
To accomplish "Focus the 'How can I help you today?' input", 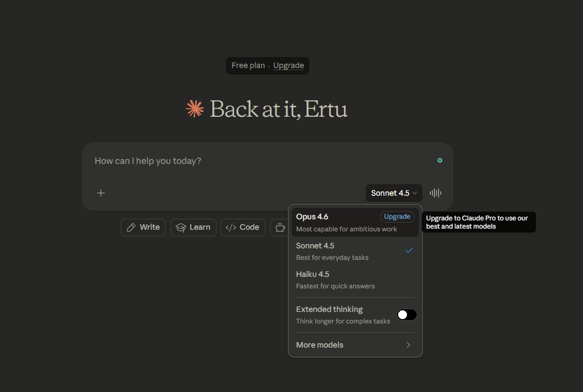I will (x=261, y=161).
